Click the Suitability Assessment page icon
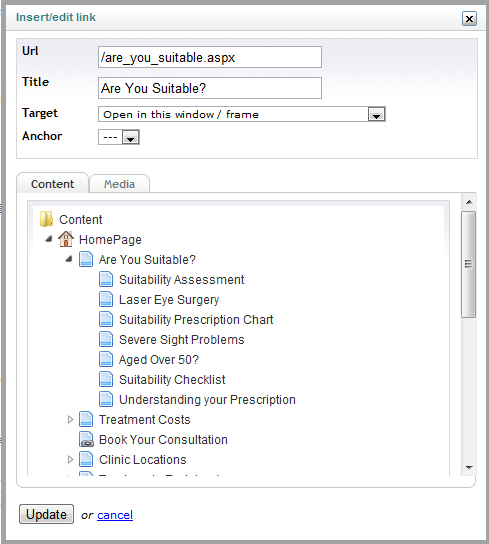Image resolution: width=489 pixels, height=544 pixels. 106,279
